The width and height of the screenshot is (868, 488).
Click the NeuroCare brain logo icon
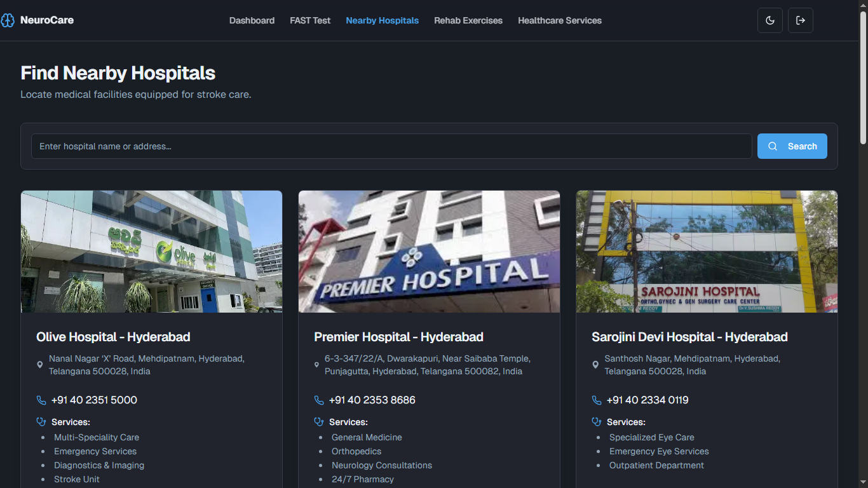click(x=8, y=20)
